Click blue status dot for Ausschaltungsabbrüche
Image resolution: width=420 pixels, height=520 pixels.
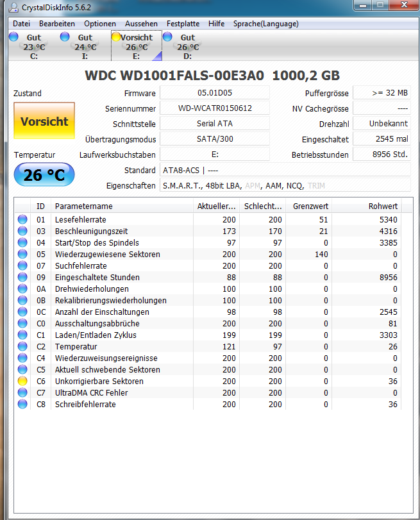pos(22,323)
